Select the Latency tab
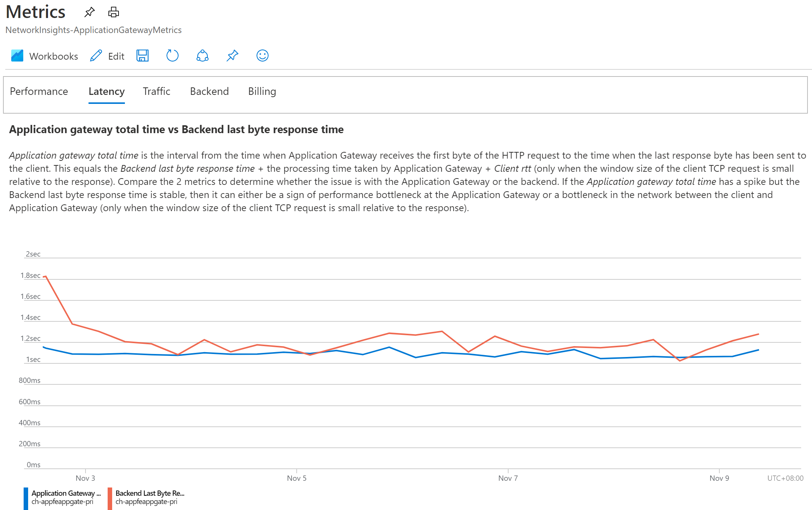The image size is (812, 510). (x=107, y=91)
